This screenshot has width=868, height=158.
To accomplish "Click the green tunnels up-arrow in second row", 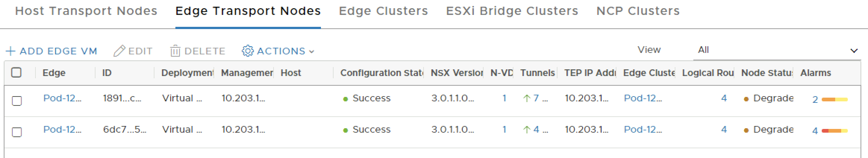I will point(527,130).
